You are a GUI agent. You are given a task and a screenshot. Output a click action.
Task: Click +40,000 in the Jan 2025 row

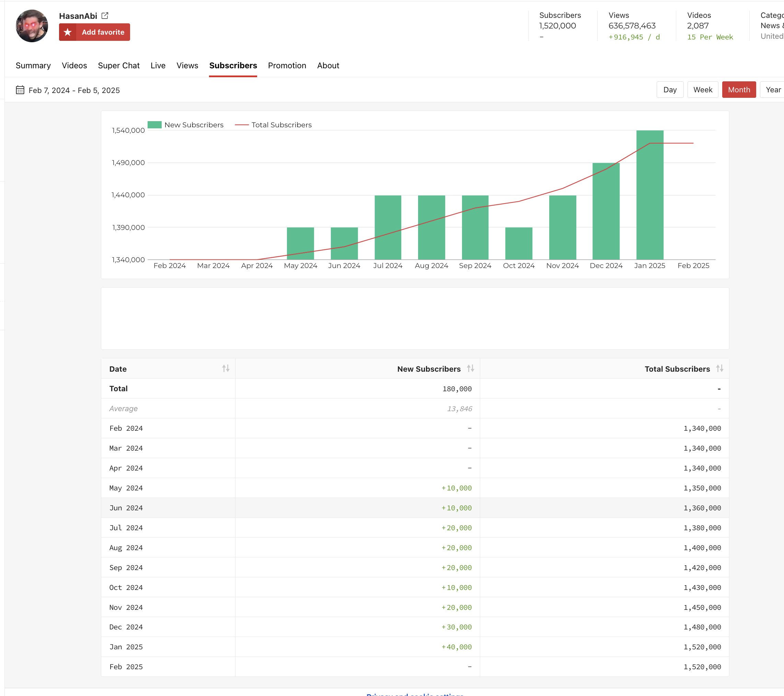pyautogui.click(x=457, y=647)
